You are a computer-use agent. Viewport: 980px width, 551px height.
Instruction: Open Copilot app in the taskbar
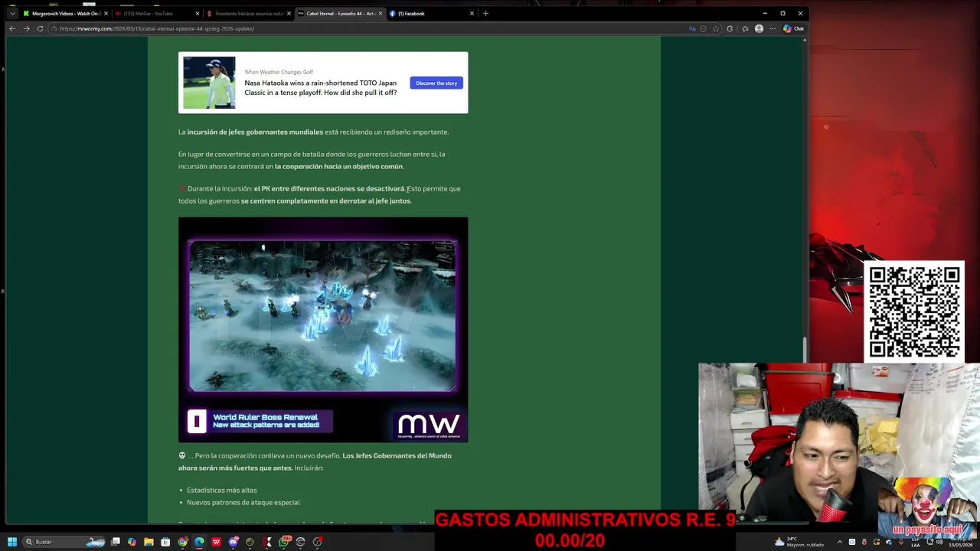point(132,542)
